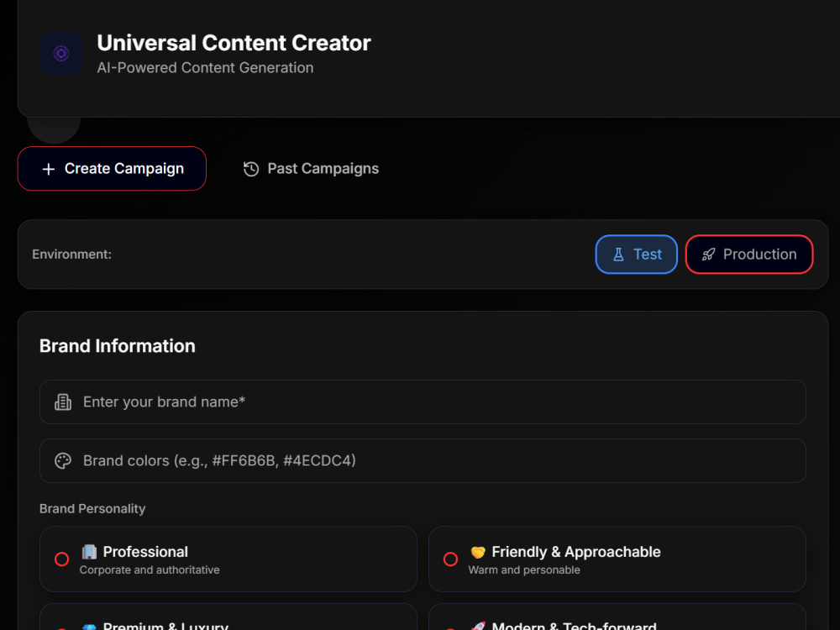
Task: Click the Universal Content Creator logo icon
Action: (x=61, y=54)
